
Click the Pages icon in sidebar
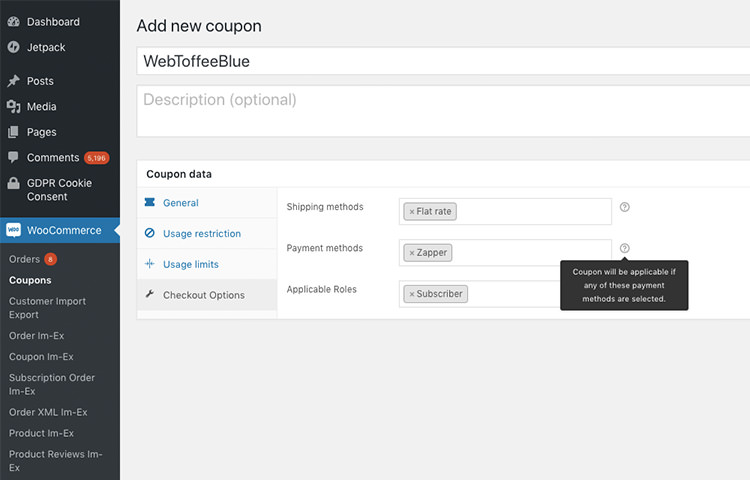pos(13,132)
